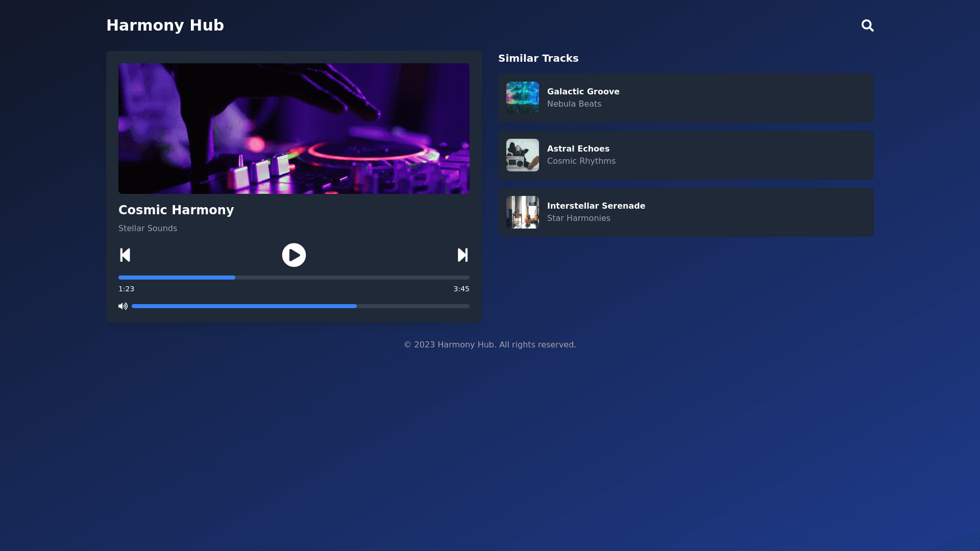This screenshot has width=980, height=551.
Task: Click the song progress bar
Action: [x=293, y=278]
